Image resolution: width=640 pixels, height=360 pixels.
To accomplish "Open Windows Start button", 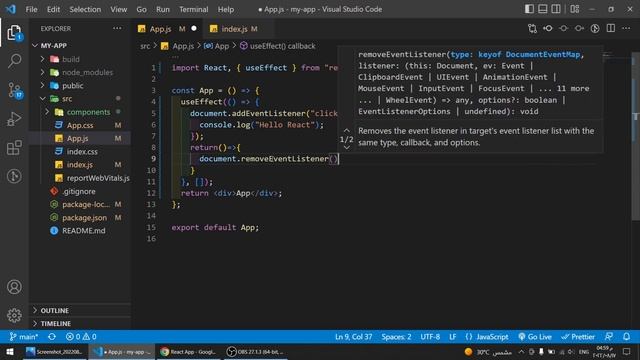I will pos(10,351).
